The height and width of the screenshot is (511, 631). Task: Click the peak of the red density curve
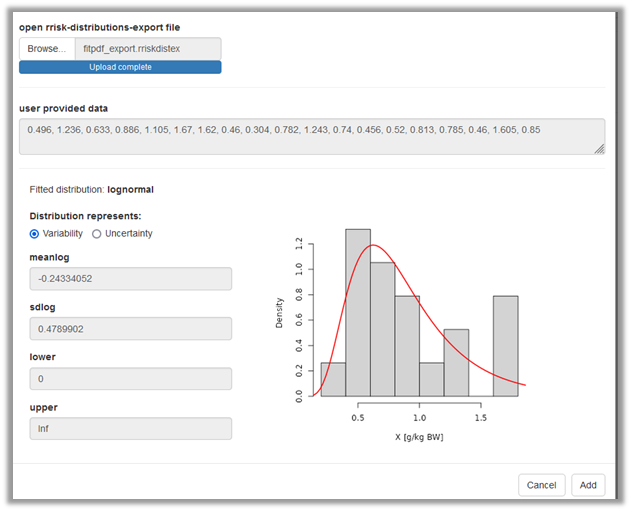373,245
